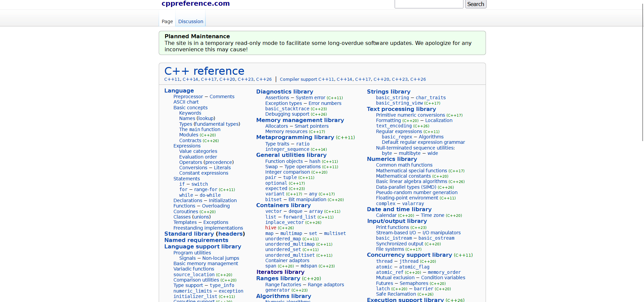Select the Page tab
This screenshot has height=302, width=644.
(167, 21)
